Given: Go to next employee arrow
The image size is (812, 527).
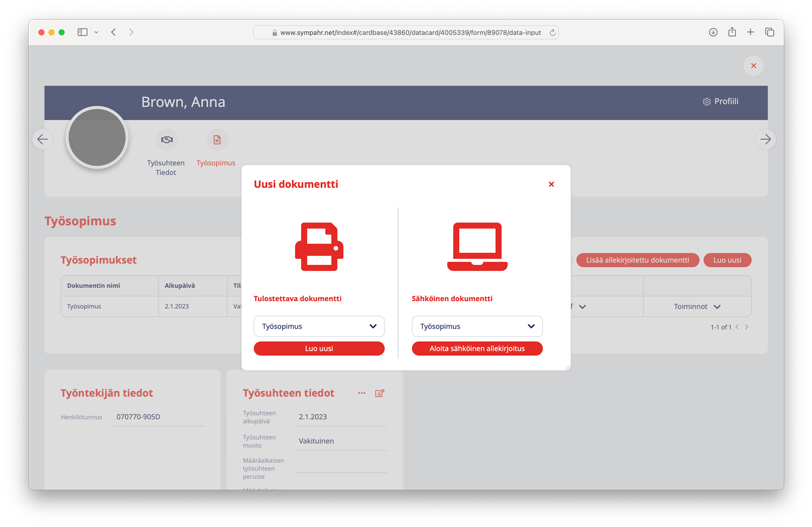Looking at the screenshot, I should 765,139.
